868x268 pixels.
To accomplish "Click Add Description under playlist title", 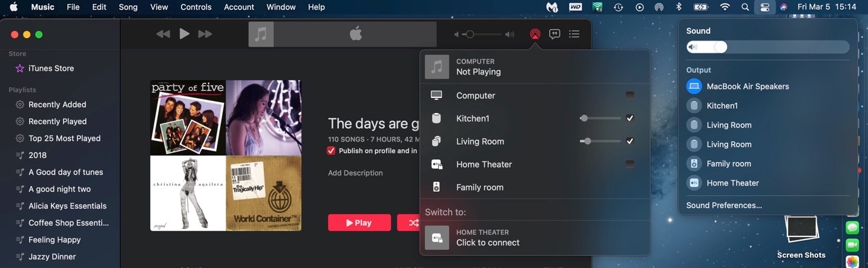I will pyautogui.click(x=355, y=173).
